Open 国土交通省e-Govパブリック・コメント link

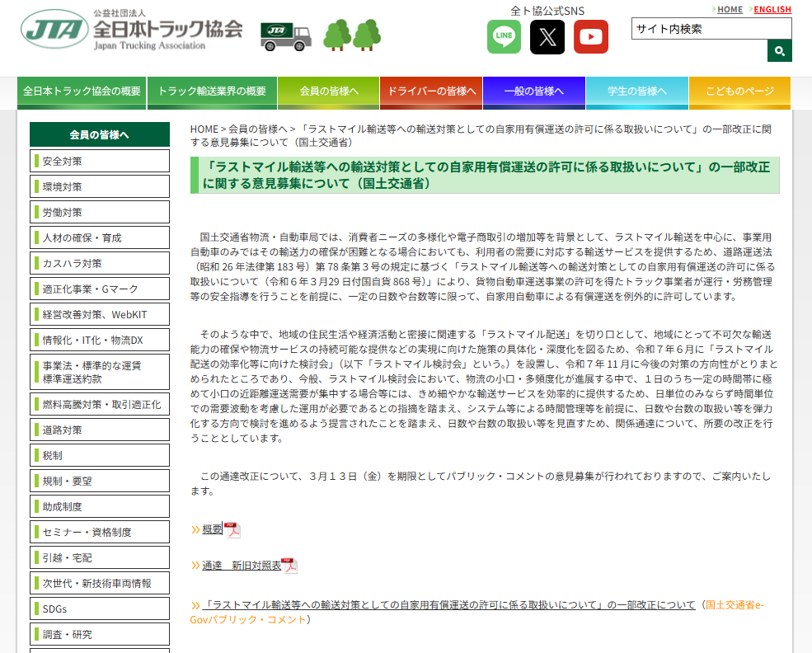[735, 605]
